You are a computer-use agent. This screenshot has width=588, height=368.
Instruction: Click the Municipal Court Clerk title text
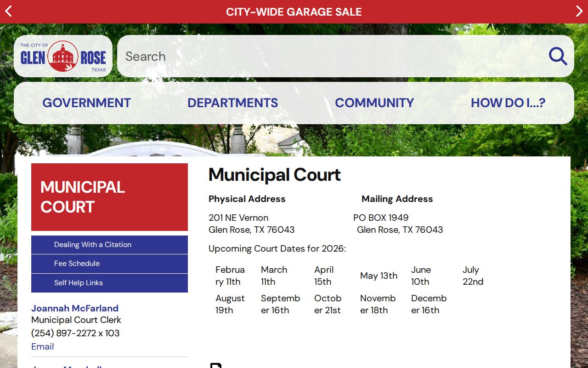click(76, 320)
